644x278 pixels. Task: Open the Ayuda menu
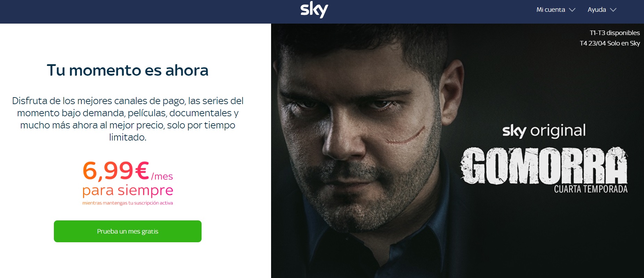point(602,10)
